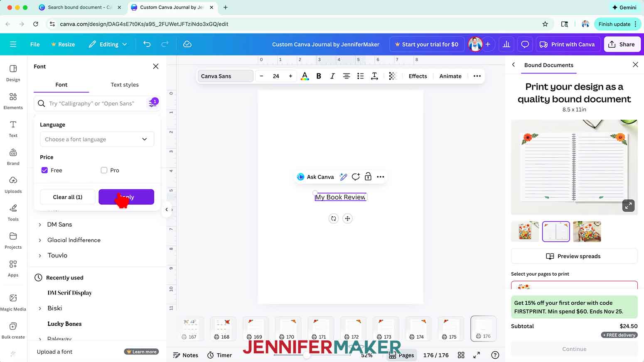Open Bulk create
This screenshot has width=644, height=362.
[13, 330]
